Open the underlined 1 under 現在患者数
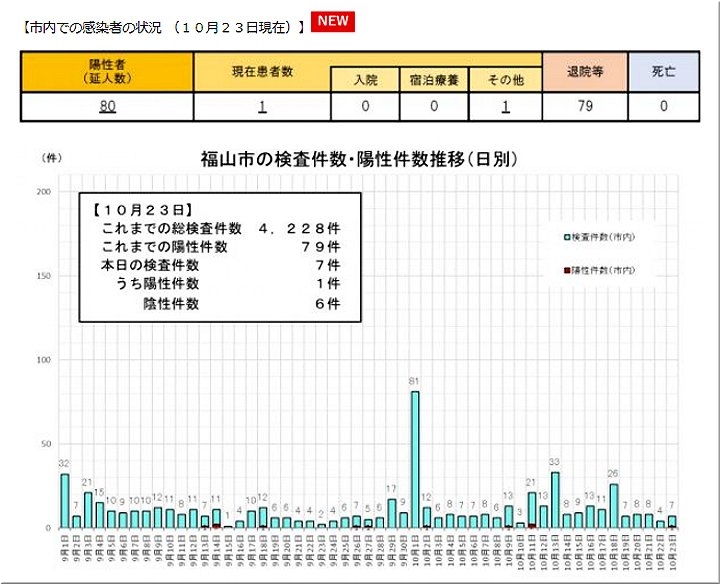This screenshot has width=720, height=584. pos(262,106)
